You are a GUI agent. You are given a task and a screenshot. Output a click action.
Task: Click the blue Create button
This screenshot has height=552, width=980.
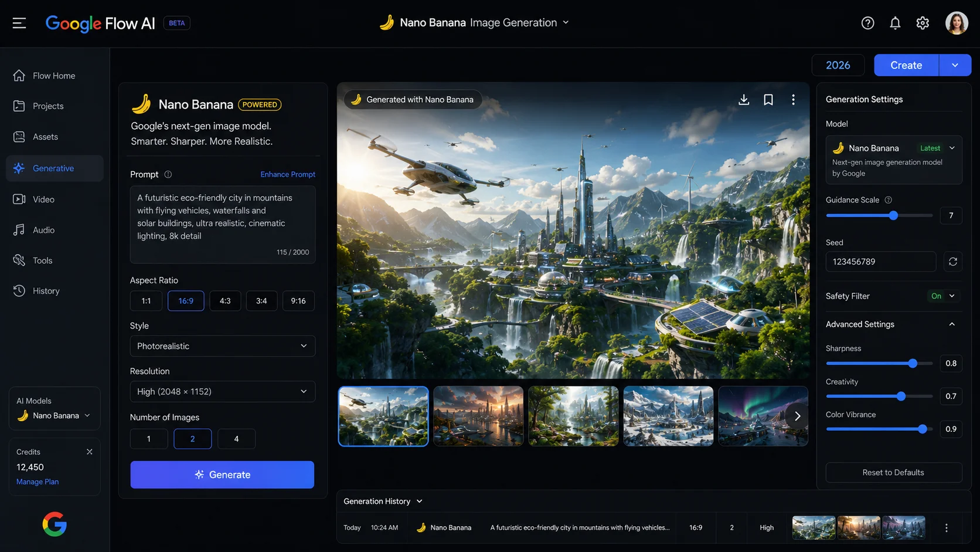tap(906, 65)
